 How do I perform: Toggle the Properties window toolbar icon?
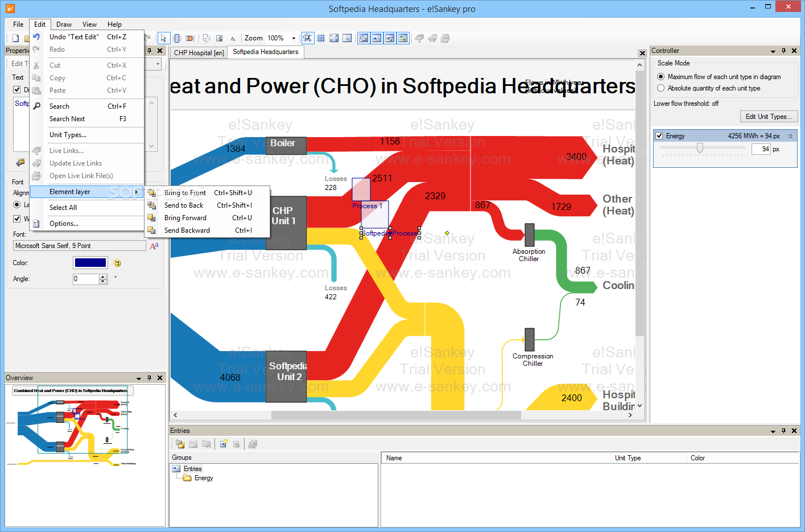(x=363, y=38)
